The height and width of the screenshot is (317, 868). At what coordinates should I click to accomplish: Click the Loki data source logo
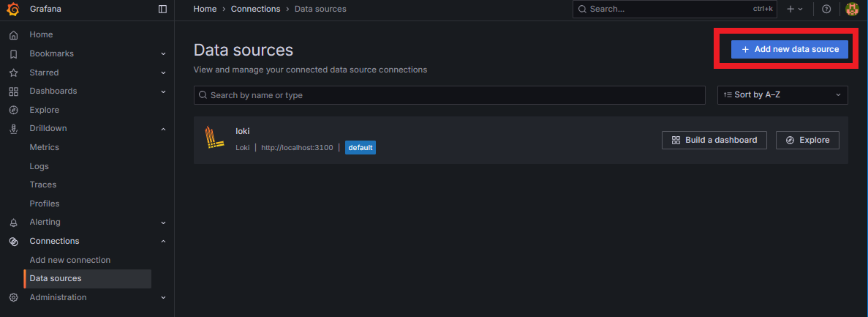pos(214,138)
